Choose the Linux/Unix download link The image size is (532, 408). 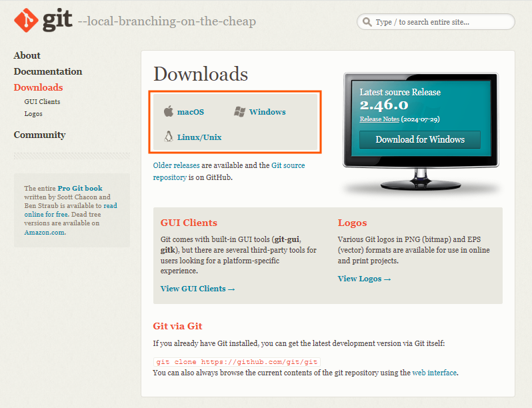click(199, 137)
